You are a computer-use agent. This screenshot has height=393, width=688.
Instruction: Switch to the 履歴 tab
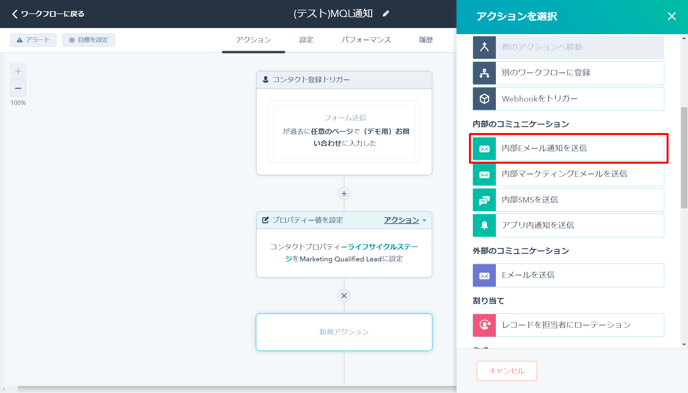pyautogui.click(x=426, y=40)
